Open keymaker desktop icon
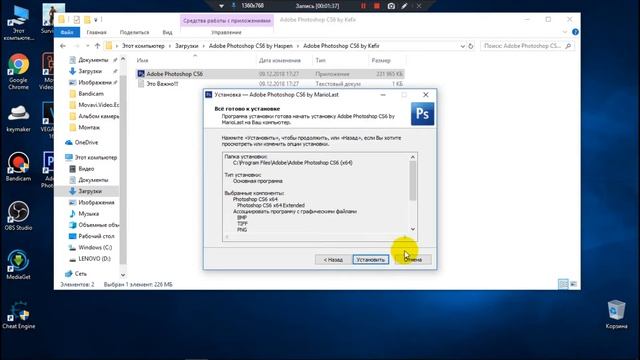 pyautogui.click(x=18, y=118)
